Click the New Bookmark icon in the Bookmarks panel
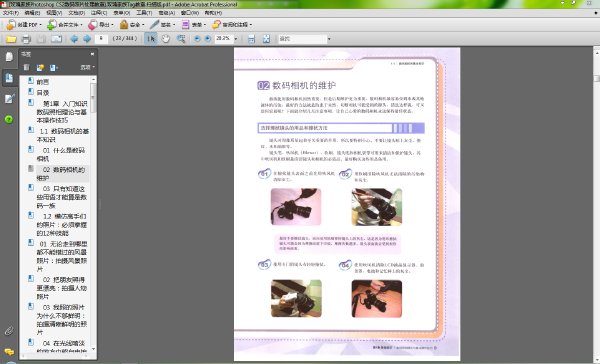Screen dimensions: 600x364 tap(40, 67)
